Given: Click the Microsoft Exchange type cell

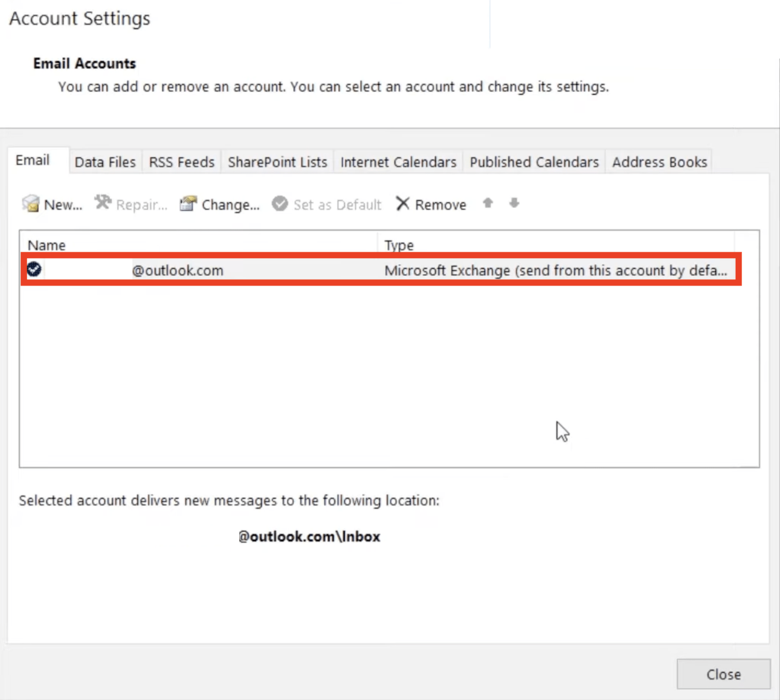Looking at the screenshot, I should coord(555,270).
